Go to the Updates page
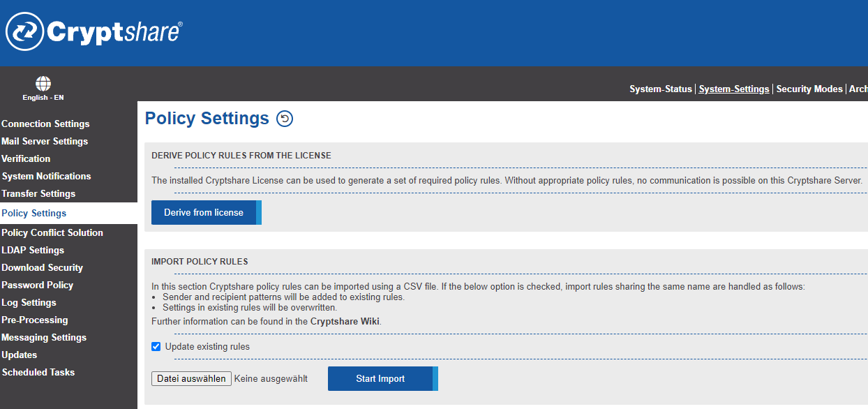Image resolution: width=868 pixels, height=409 pixels. click(20, 355)
